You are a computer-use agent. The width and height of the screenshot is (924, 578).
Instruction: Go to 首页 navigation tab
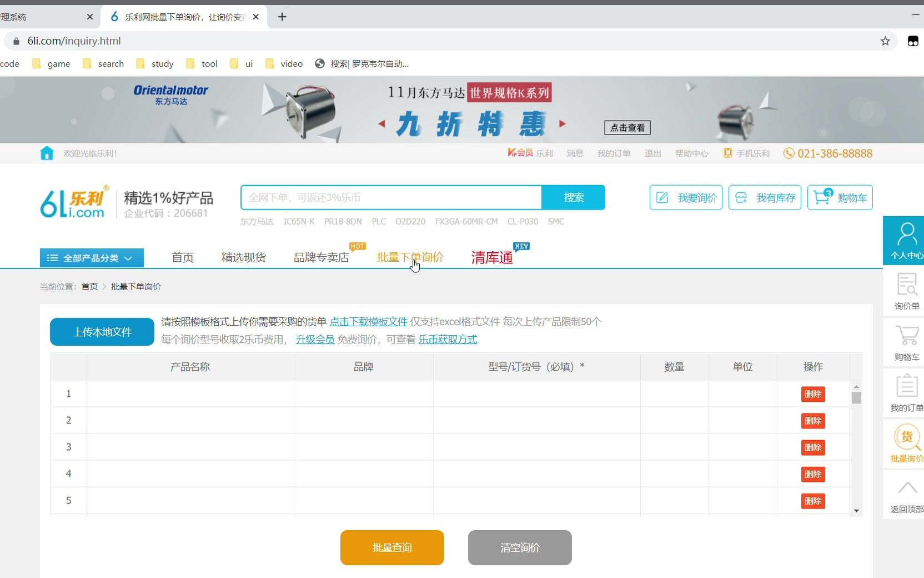pos(183,257)
